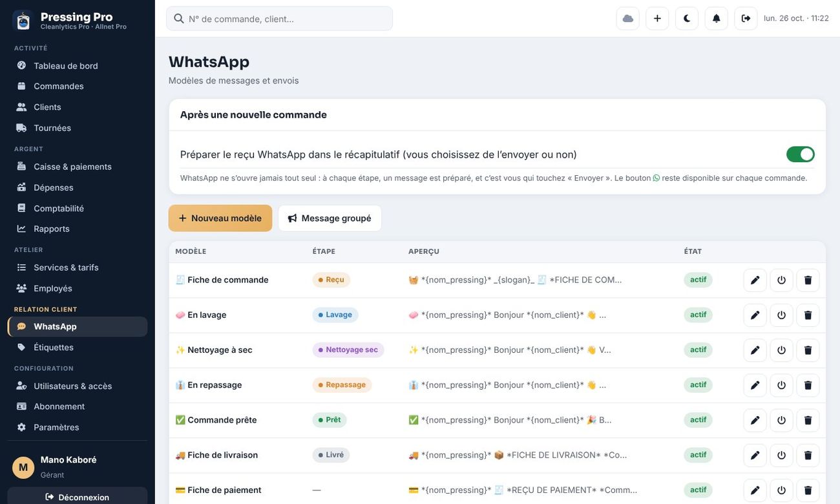The height and width of the screenshot is (504, 840).
Task: Click the Reçu stage badge
Action: click(x=331, y=280)
